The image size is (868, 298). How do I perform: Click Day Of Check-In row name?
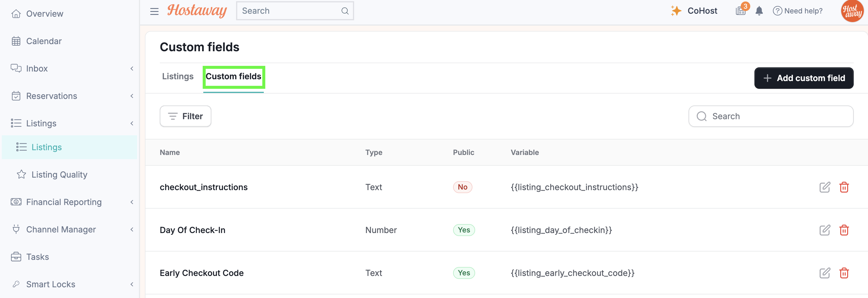point(192,230)
